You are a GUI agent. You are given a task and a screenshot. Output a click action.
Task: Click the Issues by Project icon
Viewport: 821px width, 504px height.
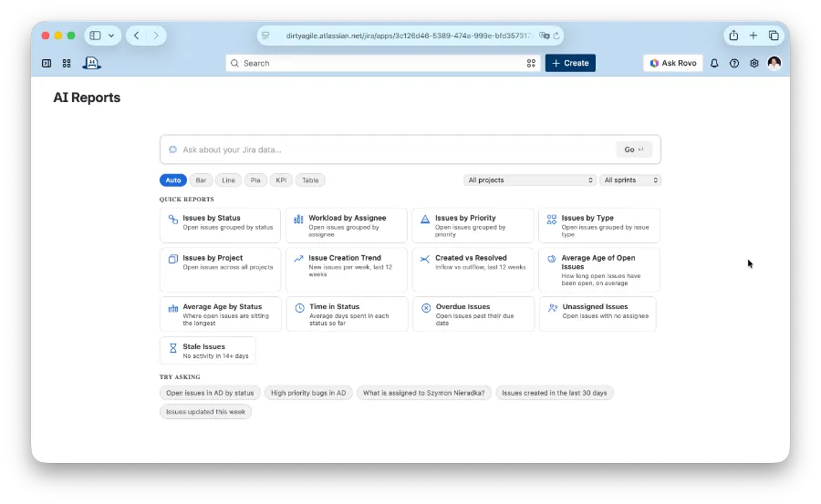tap(172, 259)
